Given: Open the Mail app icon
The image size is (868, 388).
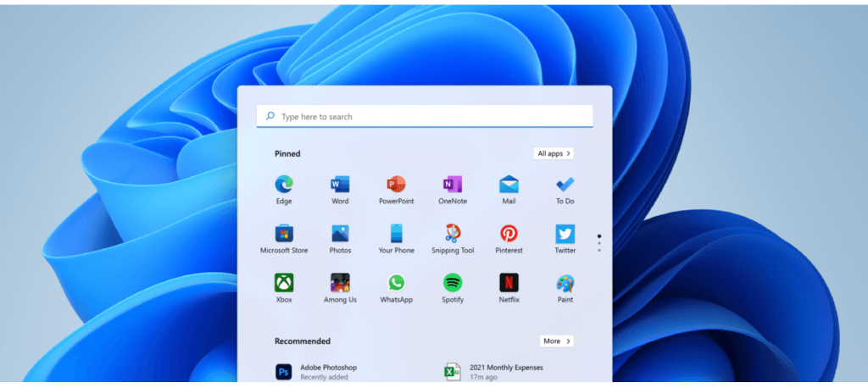Looking at the screenshot, I should point(509,184).
